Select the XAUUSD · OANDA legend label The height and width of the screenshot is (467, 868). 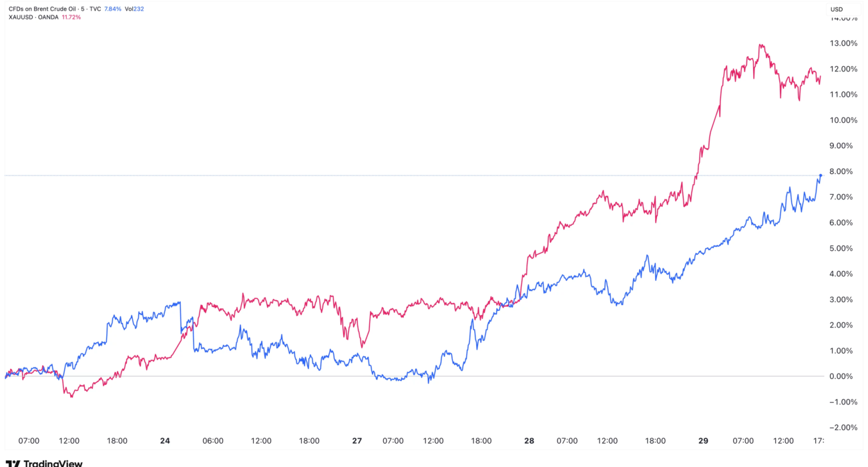[31, 17]
